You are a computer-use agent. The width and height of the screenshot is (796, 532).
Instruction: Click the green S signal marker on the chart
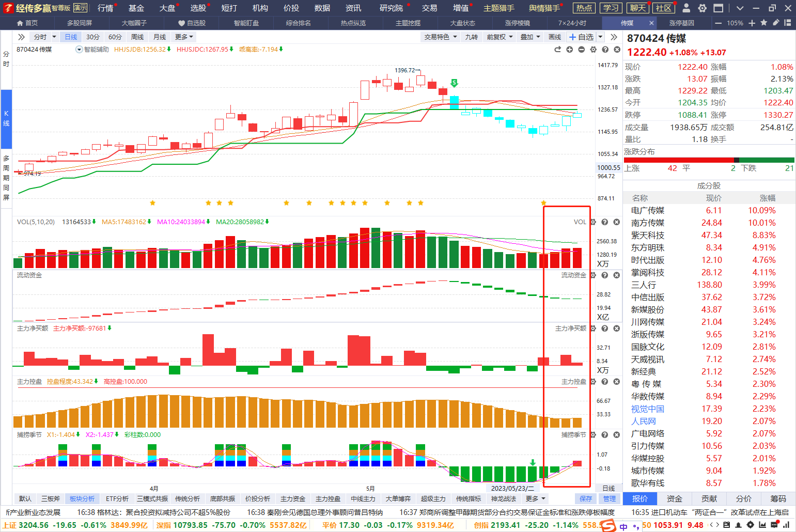coord(454,83)
